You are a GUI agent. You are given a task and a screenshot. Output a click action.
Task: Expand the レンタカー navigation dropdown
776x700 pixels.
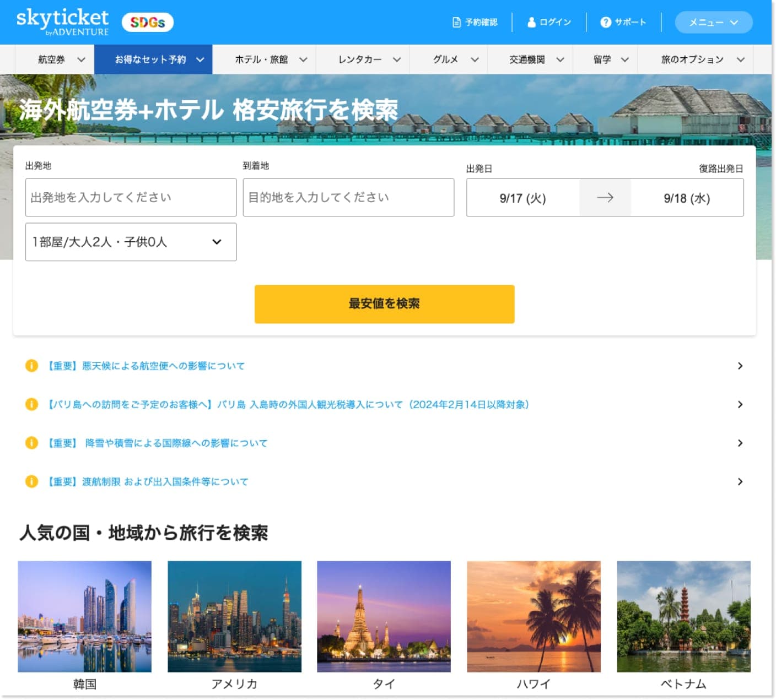[x=363, y=59]
